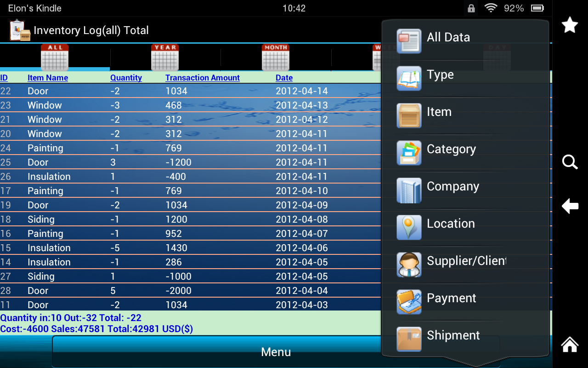Tap the Payment check icon
588x368 pixels.
409,302
